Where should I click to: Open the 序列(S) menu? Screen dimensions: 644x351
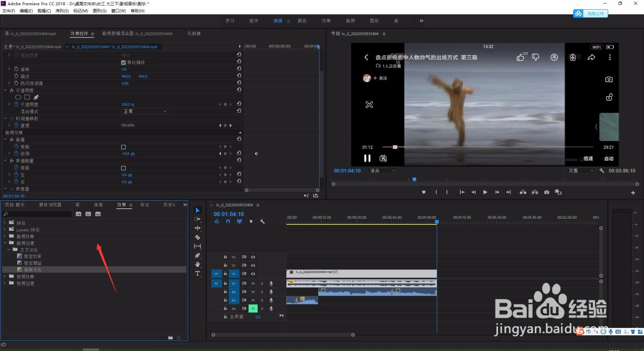[x=62, y=11]
